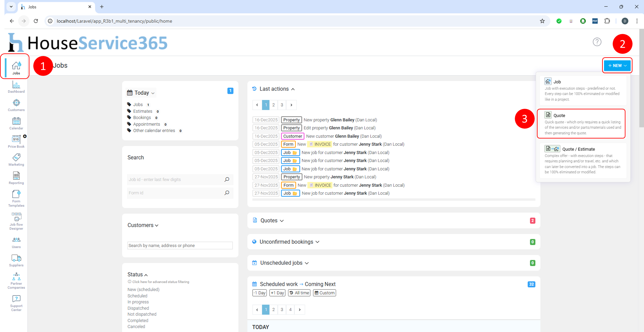Go to Customers in the sidebar
This screenshot has width=644, height=332.
[16, 105]
